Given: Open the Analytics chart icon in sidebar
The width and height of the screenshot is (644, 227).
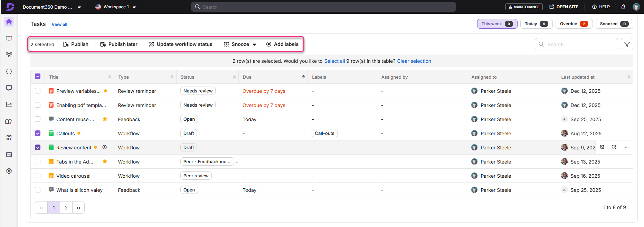Looking at the screenshot, I should [9, 105].
